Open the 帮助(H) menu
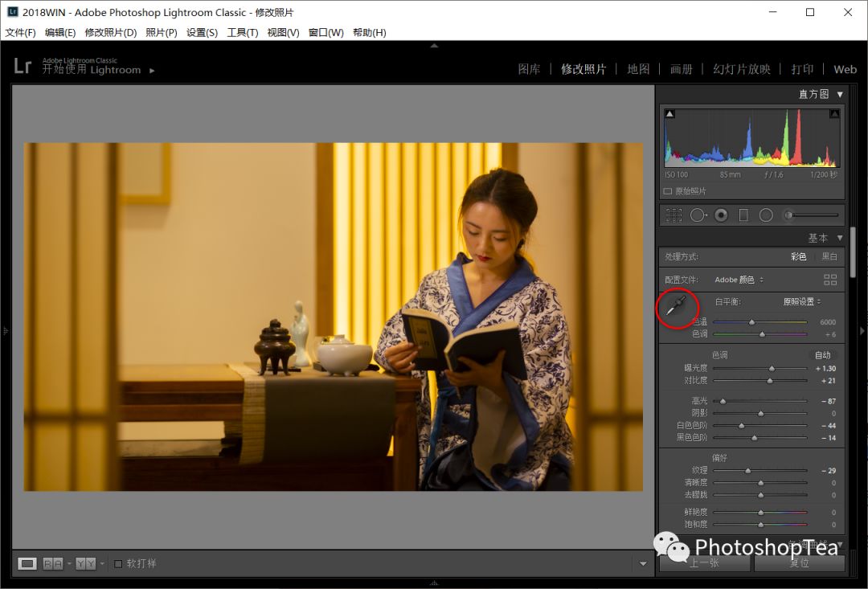The width and height of the screenshot is (868, 589). [369, 33]
